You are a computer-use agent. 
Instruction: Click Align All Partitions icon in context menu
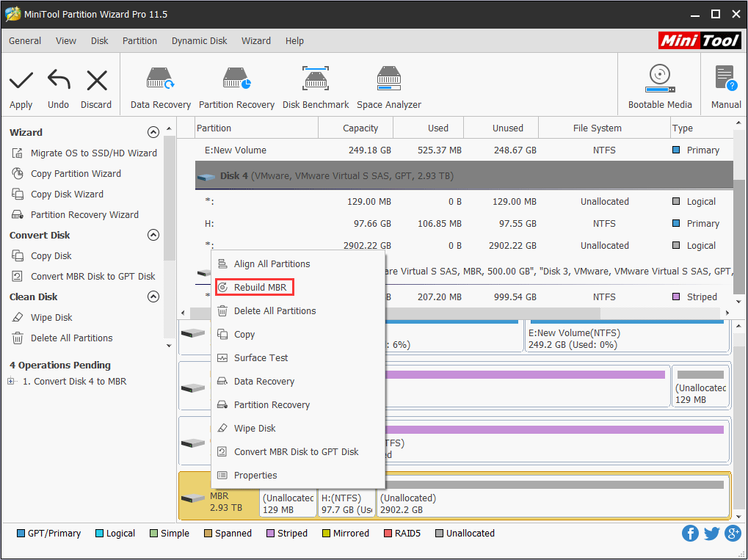(222, 263)
